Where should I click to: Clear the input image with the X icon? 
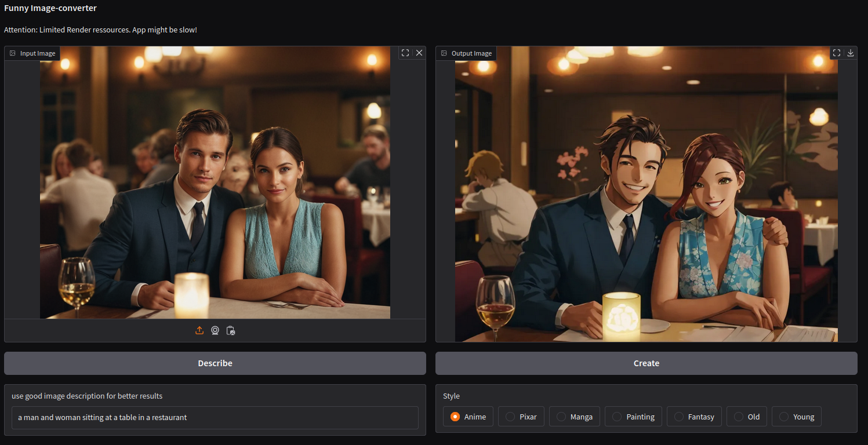[x=419, y=53]
